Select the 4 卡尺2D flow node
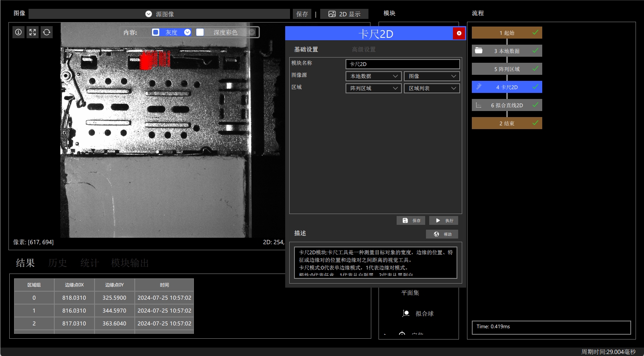This screenshot has height=356, width=644. pyautogui.click(x=507, y=87)
